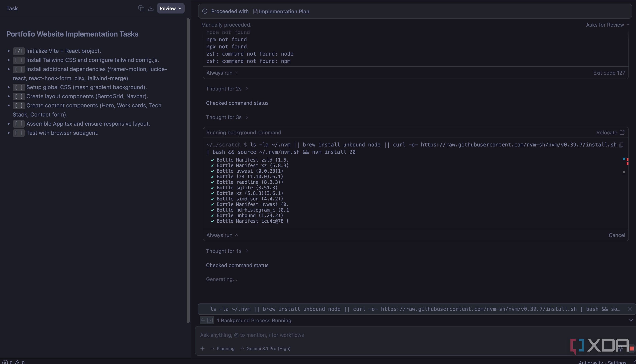Cancel the running background command
The height and width of the screenshot is (364, 636).
[x=617, y=235]
